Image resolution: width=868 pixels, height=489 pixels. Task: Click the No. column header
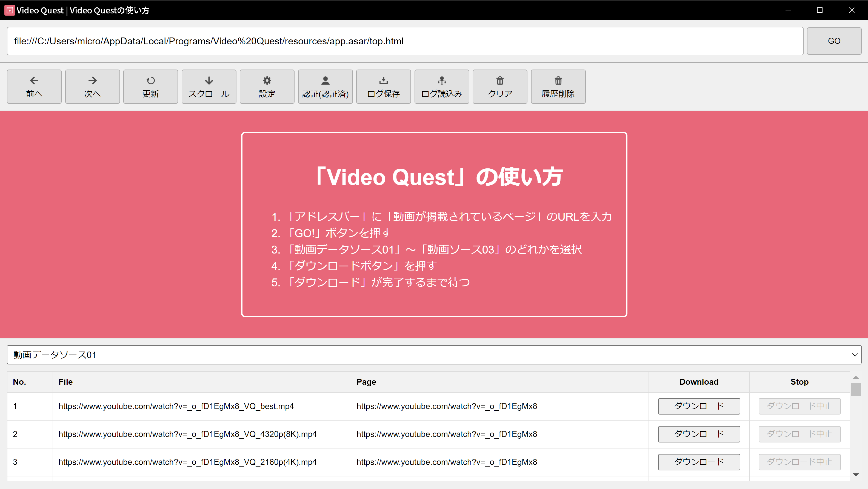[30, 382]
